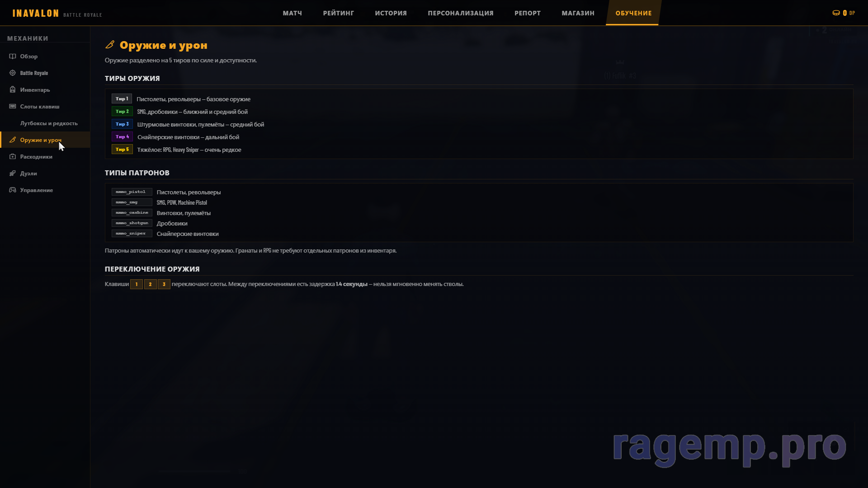Screen dimensions: 868x488
Task: Open the Матч tab
Action: coord(292,13)
